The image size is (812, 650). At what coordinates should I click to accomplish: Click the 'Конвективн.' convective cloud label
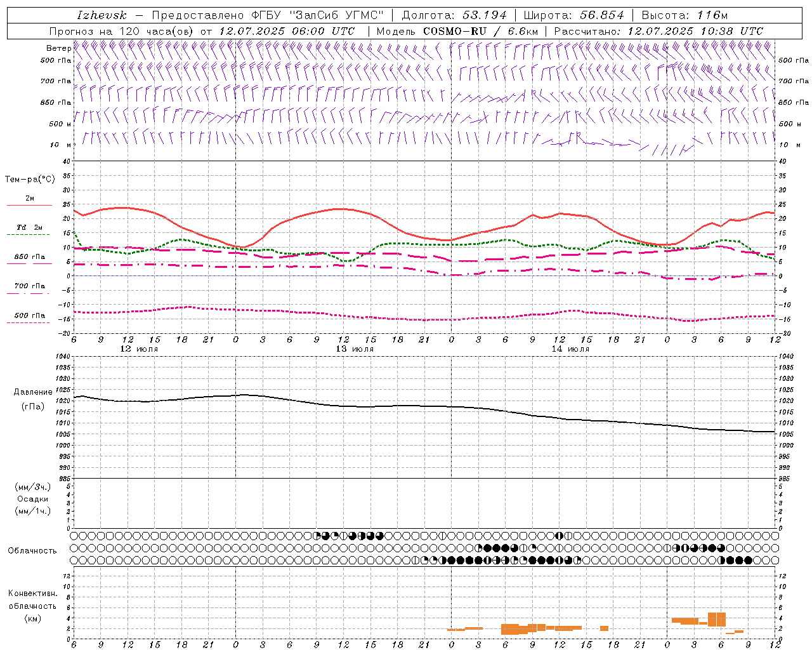click(x=32, y=594)
